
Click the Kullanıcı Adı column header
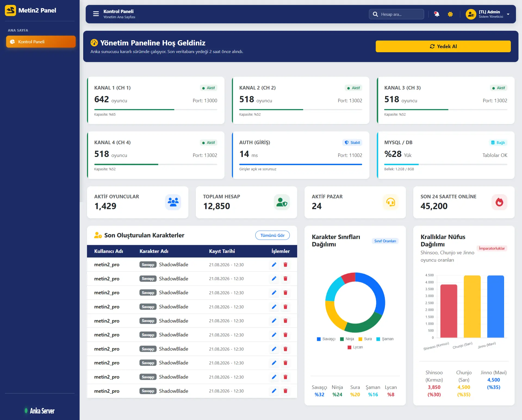tap(109, 251)
